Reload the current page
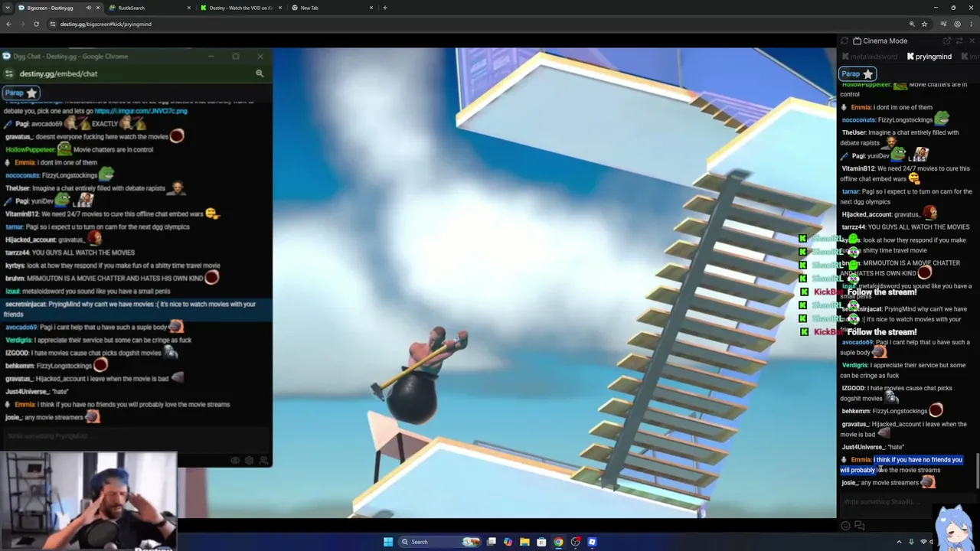 click(36, 24)
